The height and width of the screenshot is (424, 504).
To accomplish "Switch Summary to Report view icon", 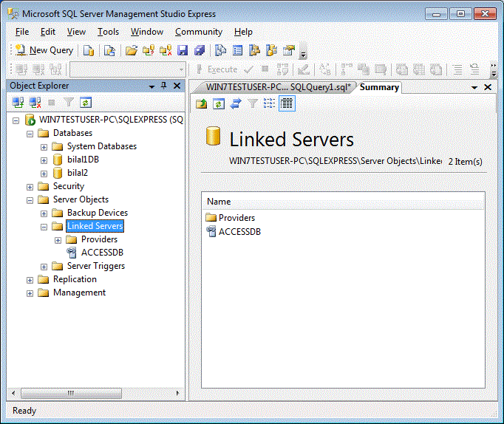I will click(287, 103).
